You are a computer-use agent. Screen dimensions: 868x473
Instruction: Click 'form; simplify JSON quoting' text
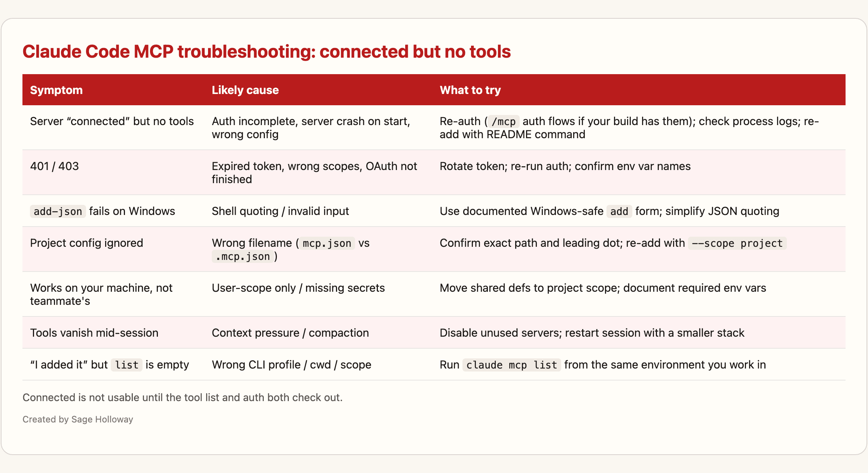707,211
